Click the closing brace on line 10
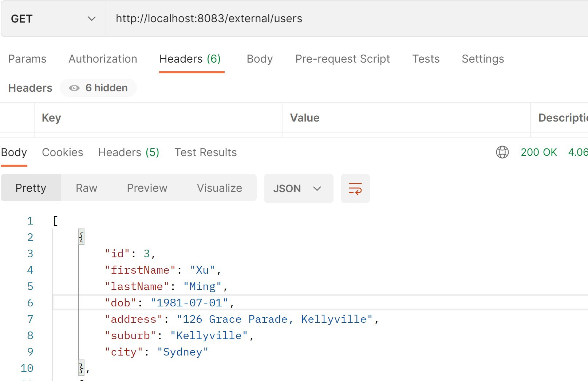Viewport: 588px width, 381px height. click(x=82, y=368)
